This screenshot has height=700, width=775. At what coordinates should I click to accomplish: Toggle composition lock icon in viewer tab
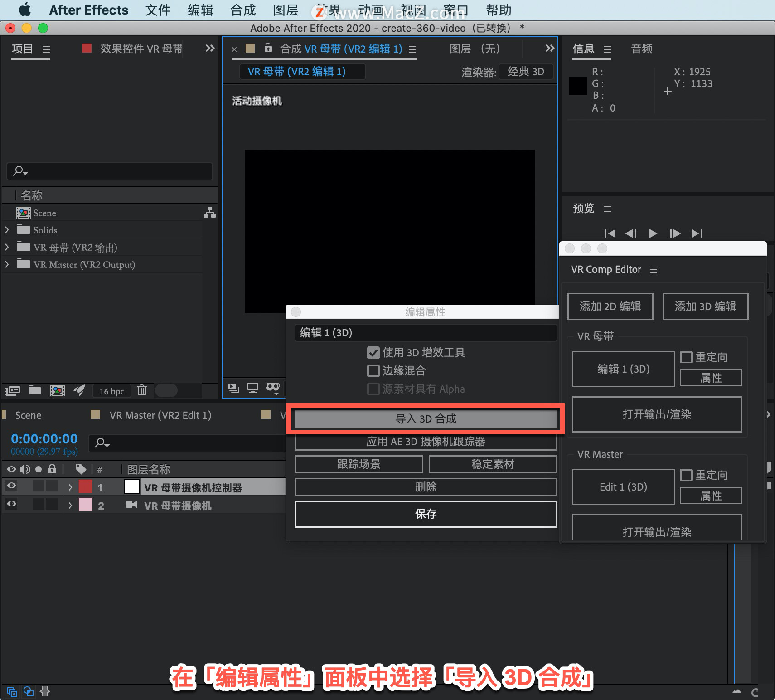point(268,48)
